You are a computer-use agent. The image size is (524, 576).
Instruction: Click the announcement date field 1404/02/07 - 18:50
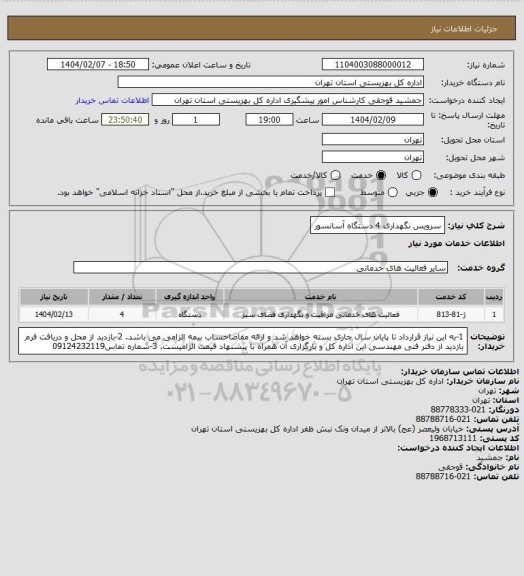point(98,65)
